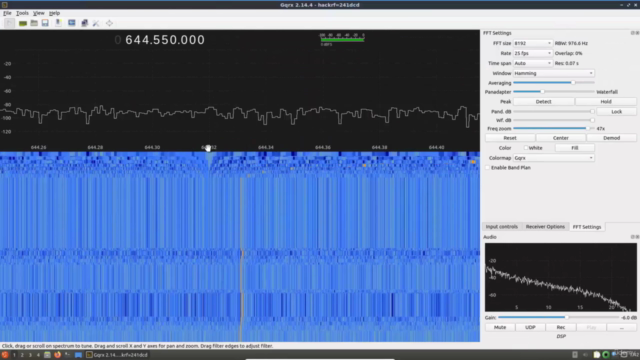640x360 pixels.
Task: Open the View menu
Action: (39, 13)
